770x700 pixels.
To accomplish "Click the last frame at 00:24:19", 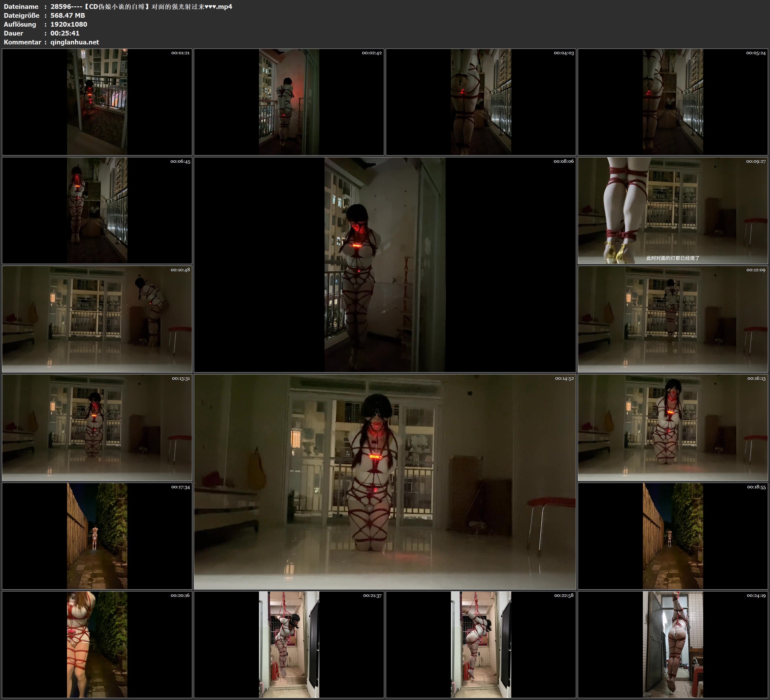I will click(x=673, y=644).
